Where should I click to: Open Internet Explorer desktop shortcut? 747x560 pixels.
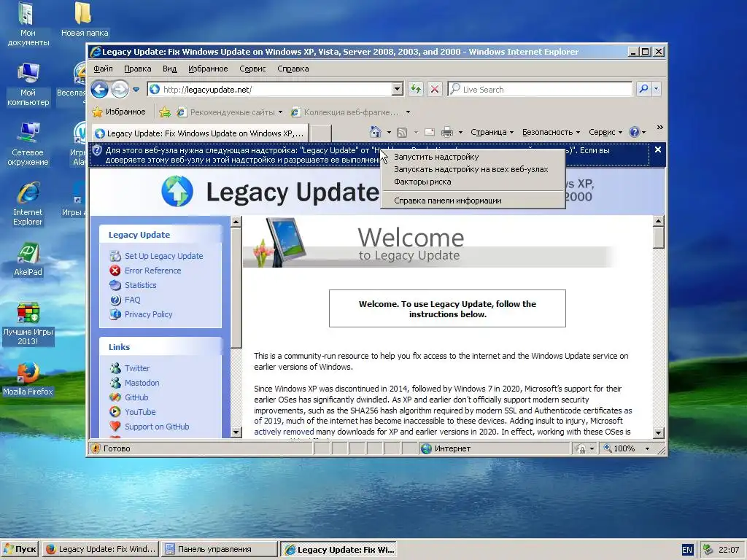[28, 204]
